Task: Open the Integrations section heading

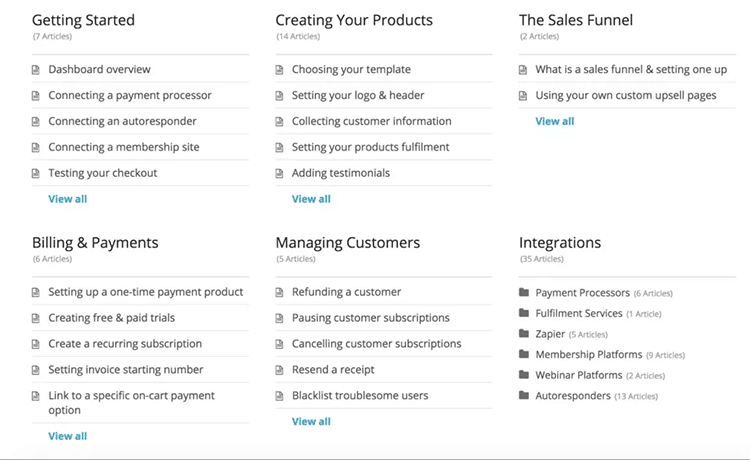Action: [x=560, y=243]
